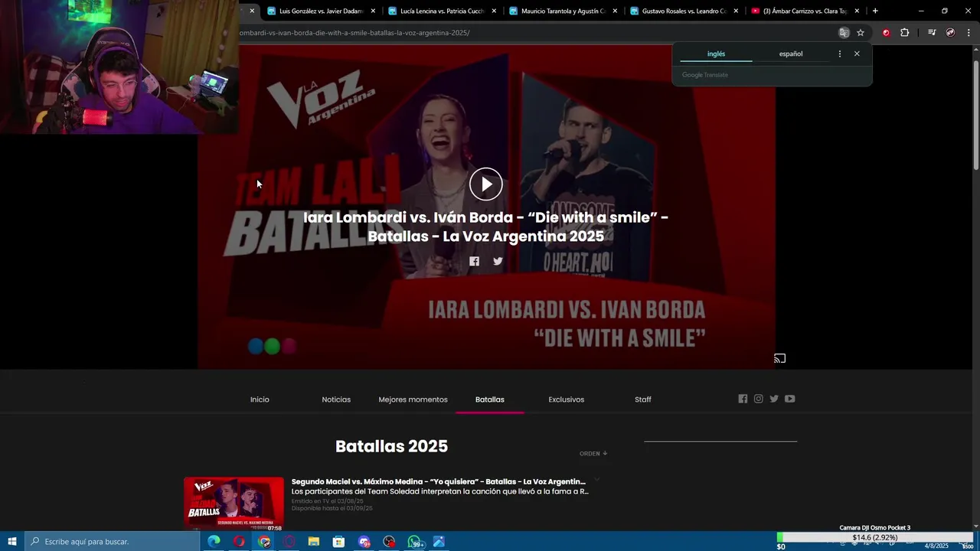Open Opera browser from taskbar
Viewport: 980px width, 551px height.
[x=239, y=541]
